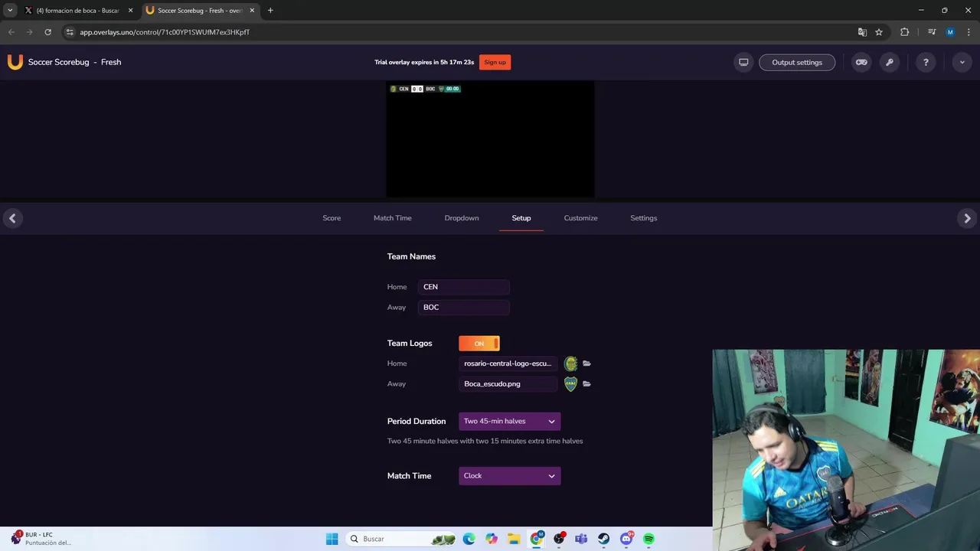Open Microsoft Teams from taskbar
Screen dimensions: 980x551
point(581,539)
